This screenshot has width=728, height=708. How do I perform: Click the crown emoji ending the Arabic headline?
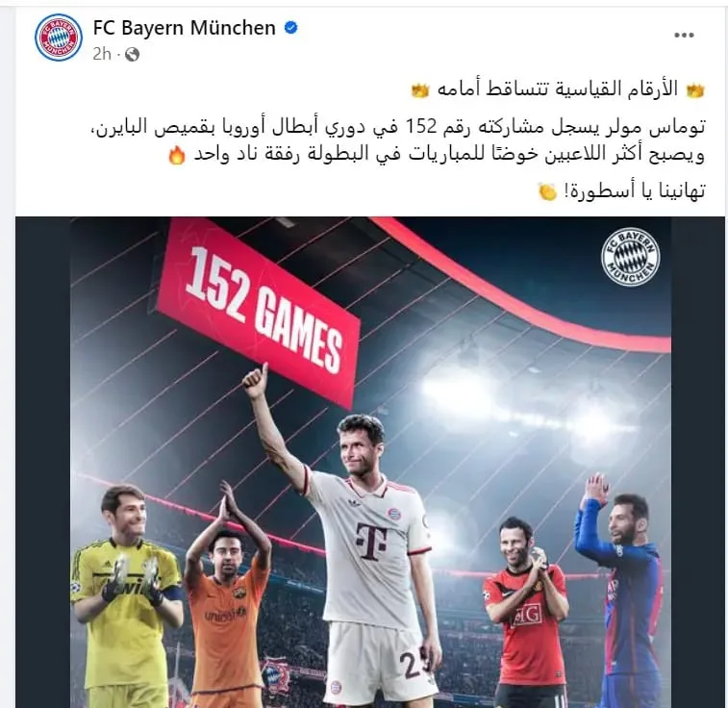tap(419, 90)
